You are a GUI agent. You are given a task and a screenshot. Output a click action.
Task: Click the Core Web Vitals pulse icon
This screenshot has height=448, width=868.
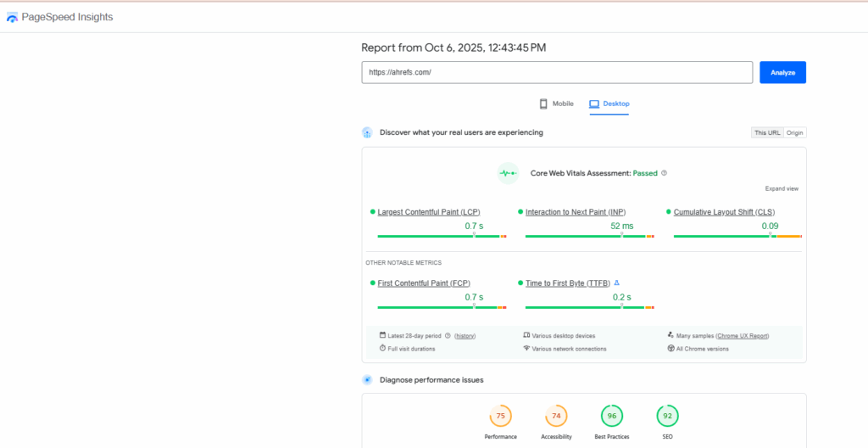tap(508, 173)
